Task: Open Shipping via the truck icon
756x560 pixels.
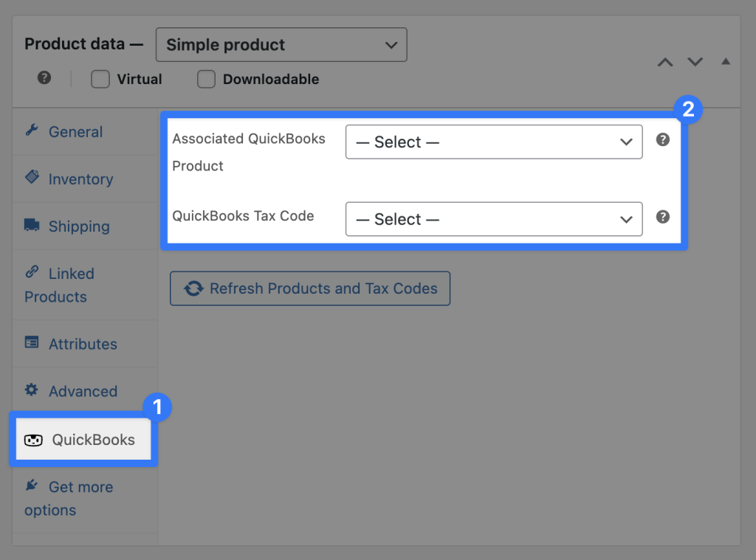Action: pos(32,224)
